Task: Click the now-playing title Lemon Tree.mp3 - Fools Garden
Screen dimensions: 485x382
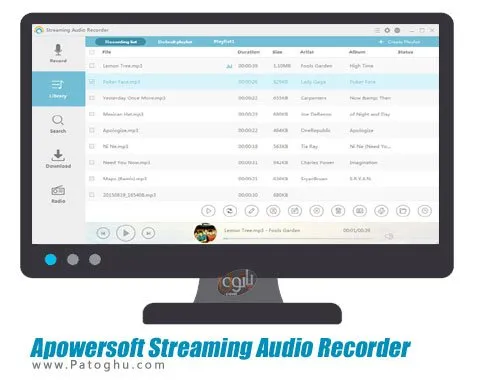Action: (x=262, y=230)
